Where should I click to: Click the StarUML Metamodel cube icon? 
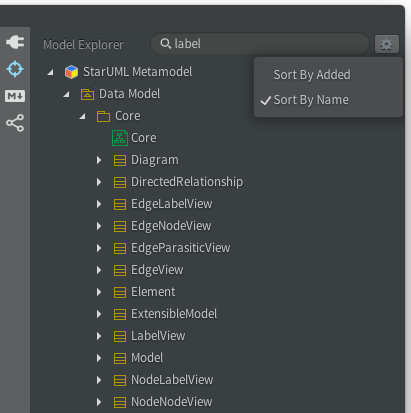coord(71,72)
